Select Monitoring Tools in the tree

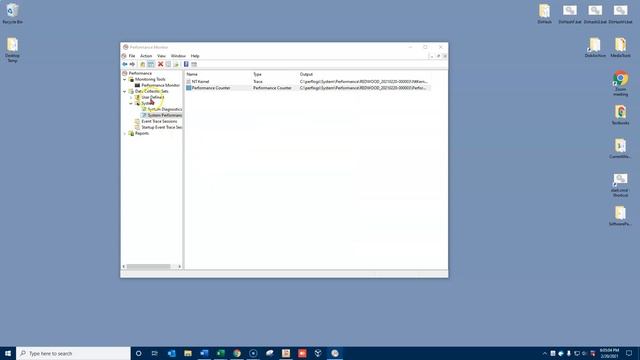pyautogui.click(x=150, y=80)
